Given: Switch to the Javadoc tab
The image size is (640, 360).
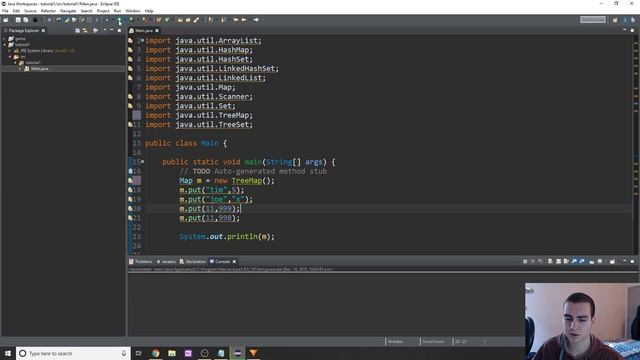Looking at the screenshot, I should point(167,262).
